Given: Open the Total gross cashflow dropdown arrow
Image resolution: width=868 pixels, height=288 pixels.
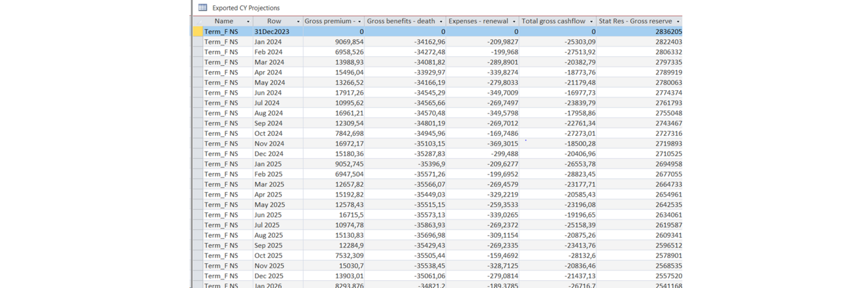Looking at the screenshot, I should coord(591,21).
